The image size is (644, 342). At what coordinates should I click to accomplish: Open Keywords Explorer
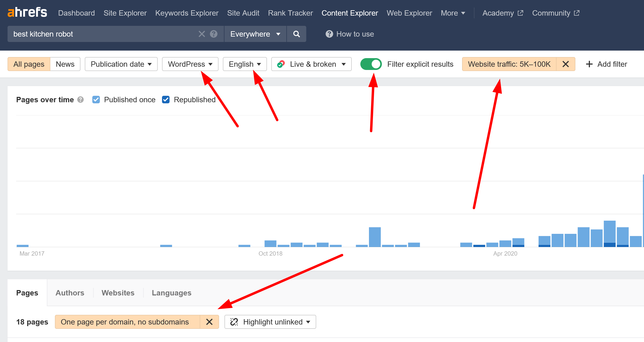tap(187, 13)
